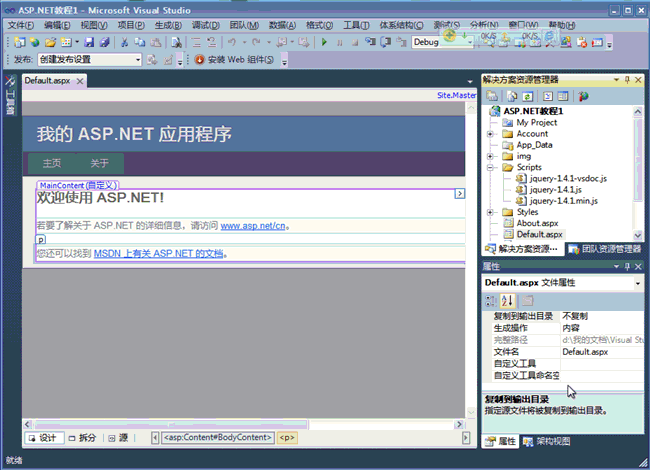Open the active documents list dropdown arrow
Image resolution: width=650 pixels, height=470 pixels.
470,82
